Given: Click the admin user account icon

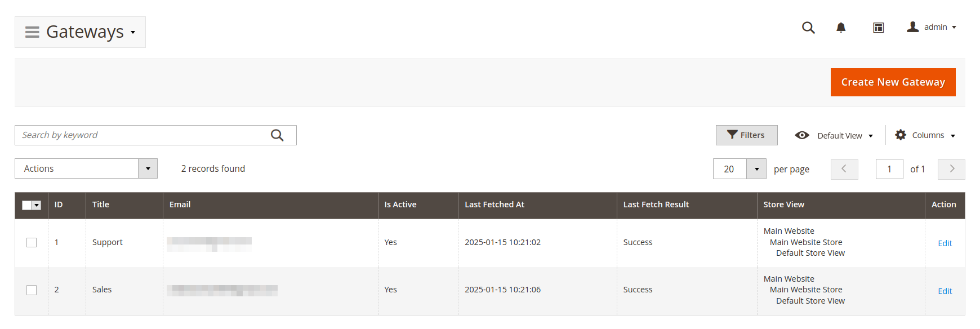Looking at the screenshot, I should tap(913, 27).
